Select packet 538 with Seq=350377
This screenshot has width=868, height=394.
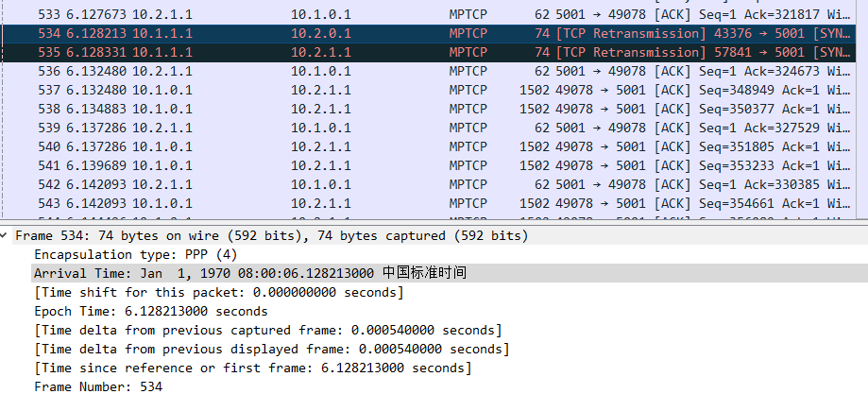pos(429,109)
